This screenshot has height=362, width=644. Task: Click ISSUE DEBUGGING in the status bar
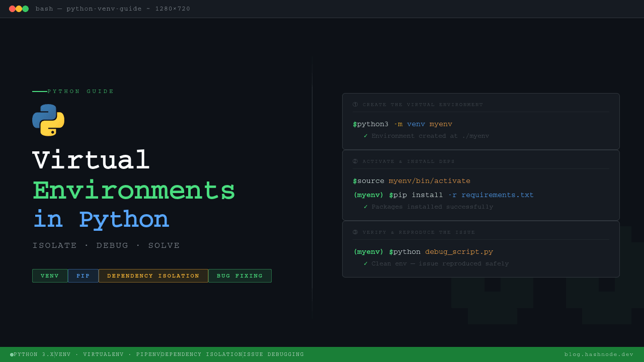coord(274,354)
